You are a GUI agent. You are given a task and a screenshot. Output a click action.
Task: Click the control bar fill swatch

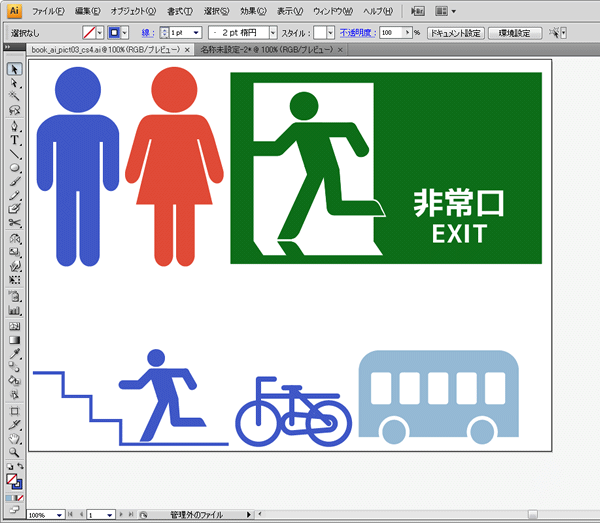tap(89, 33)
